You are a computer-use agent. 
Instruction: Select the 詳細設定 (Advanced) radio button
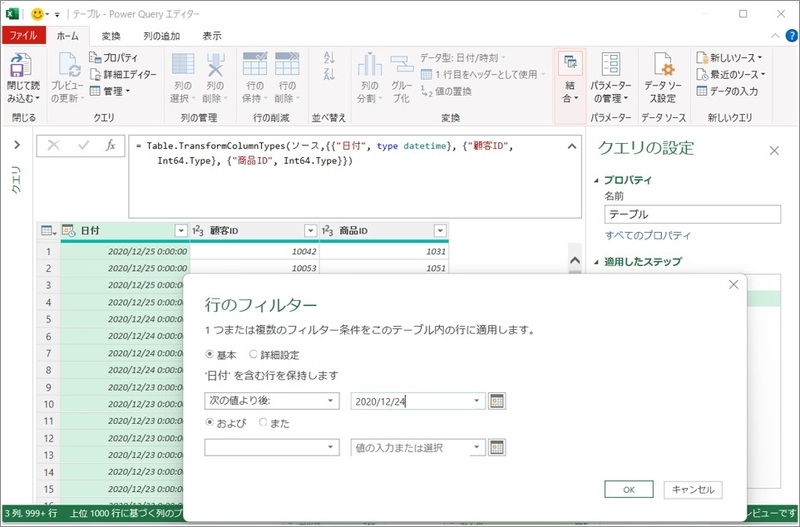[x=253, y=354]
